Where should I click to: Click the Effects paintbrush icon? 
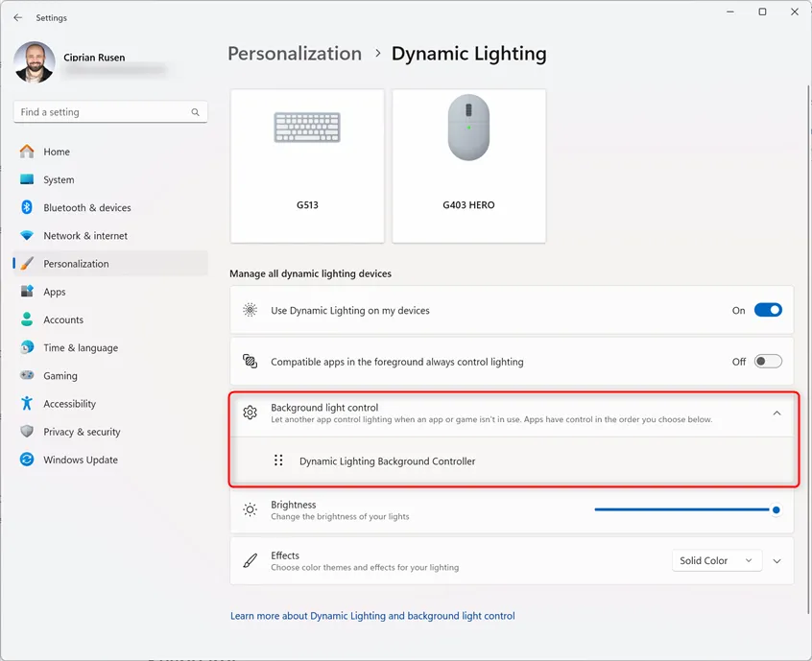point(251,560)
